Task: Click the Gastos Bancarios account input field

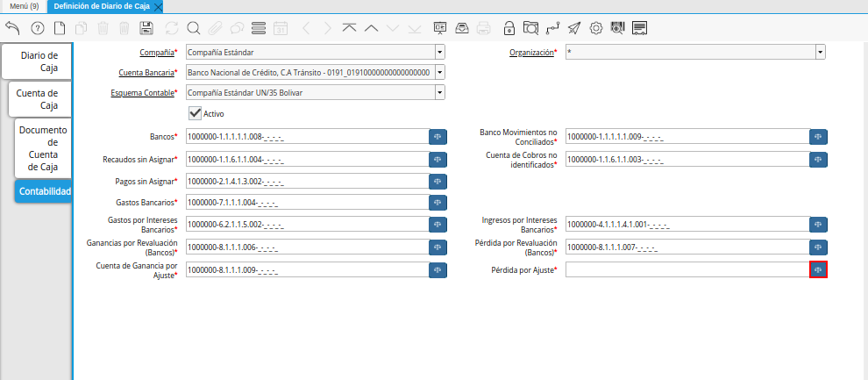Action: click(x=307, y=202)
